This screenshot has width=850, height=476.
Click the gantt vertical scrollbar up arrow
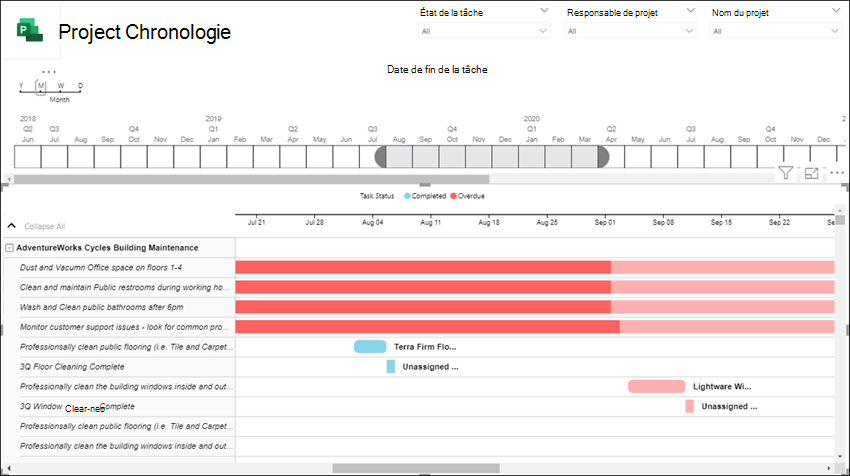pos(840,210)
